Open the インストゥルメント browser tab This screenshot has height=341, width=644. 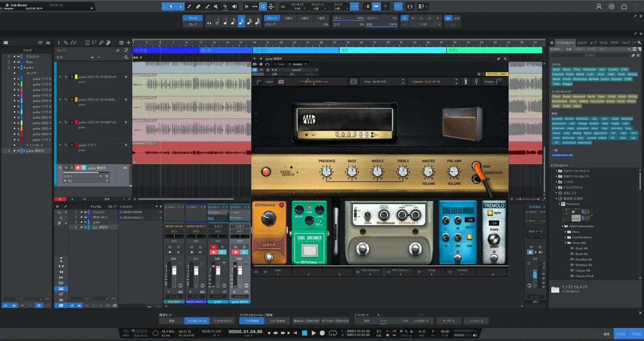click(x=565, y=42)
